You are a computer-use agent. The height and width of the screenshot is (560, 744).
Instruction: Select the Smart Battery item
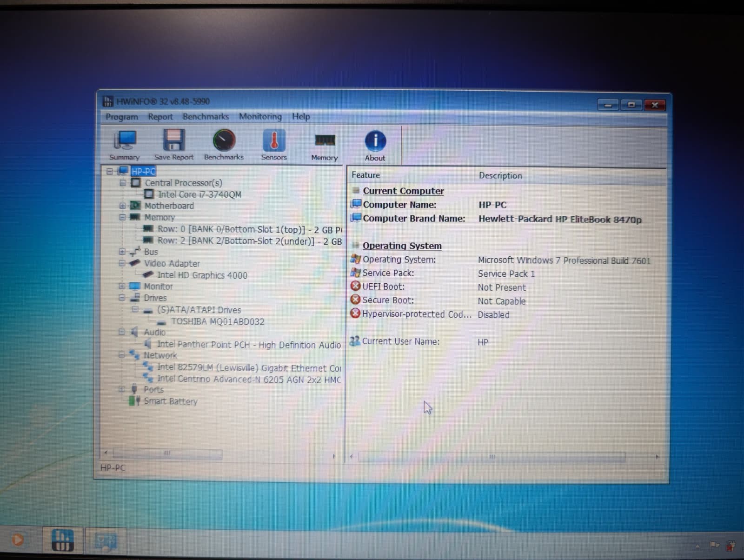[170, 401]
